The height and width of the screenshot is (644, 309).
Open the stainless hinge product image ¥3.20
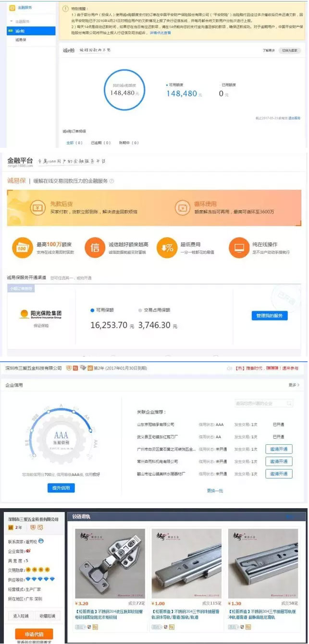pyautogui.click(x=110, y=563)
